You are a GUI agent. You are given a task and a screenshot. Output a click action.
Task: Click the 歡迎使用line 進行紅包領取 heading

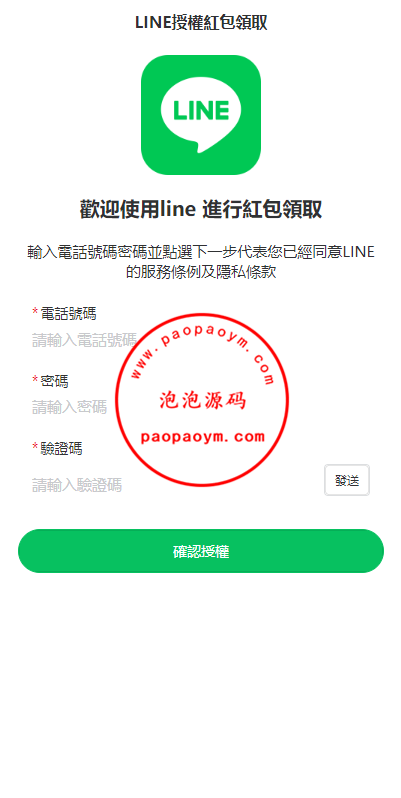(x=200, y=210)
